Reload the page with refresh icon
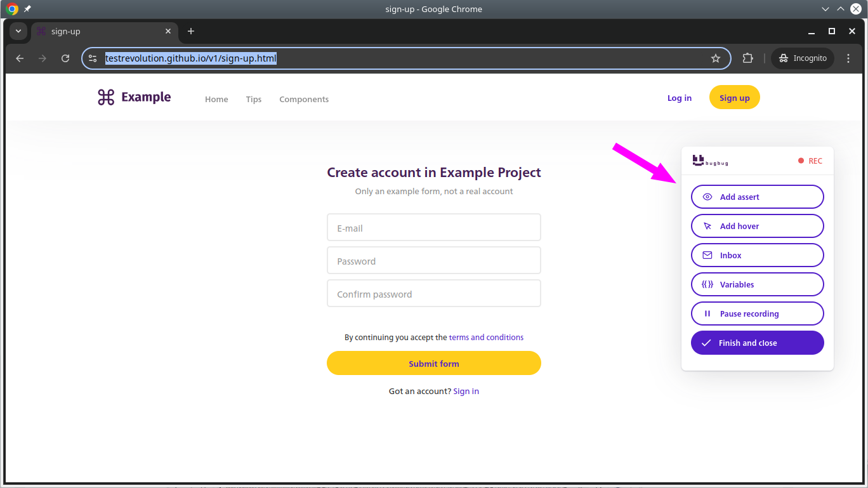The width and height of the screenshot is (868, 488). pos(65,58)
